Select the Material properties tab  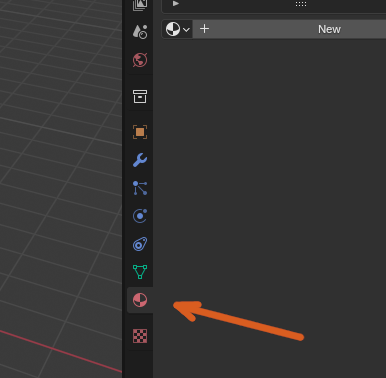140,300
